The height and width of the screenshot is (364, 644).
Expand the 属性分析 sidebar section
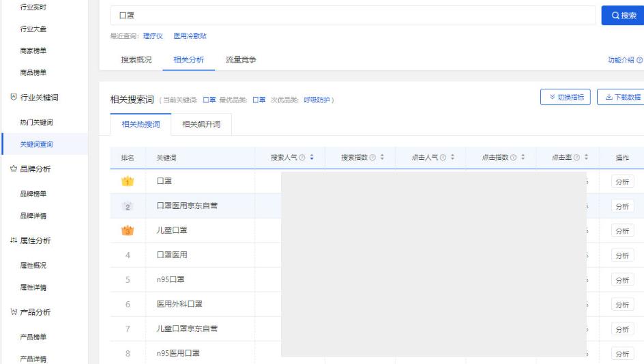tap(35, 240)
